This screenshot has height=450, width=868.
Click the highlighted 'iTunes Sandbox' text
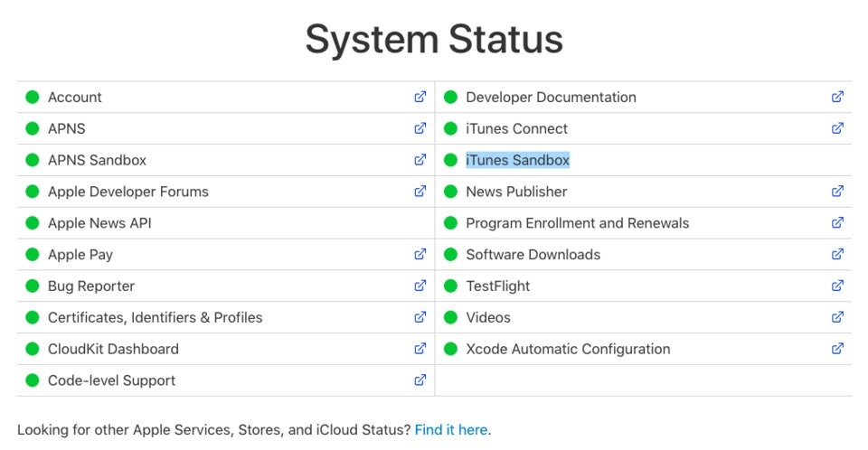pos(517,160)
